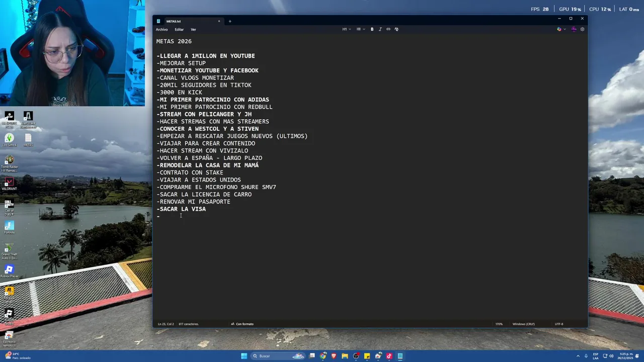The width and height of the screenshot is (644, 362).
Task: Select the Alan Wake Remastered desktop icon
Action: 28,120
